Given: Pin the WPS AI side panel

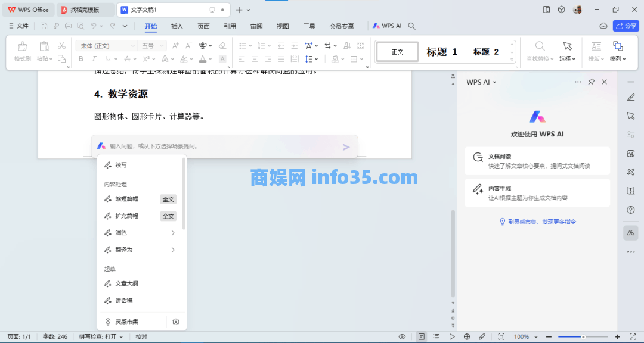Looking at the screenshot, I should (591, 82).
